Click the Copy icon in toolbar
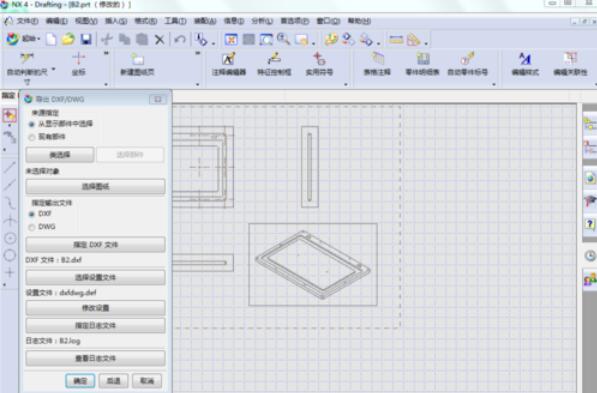The image size is (597, 393). tap(125, 39)
